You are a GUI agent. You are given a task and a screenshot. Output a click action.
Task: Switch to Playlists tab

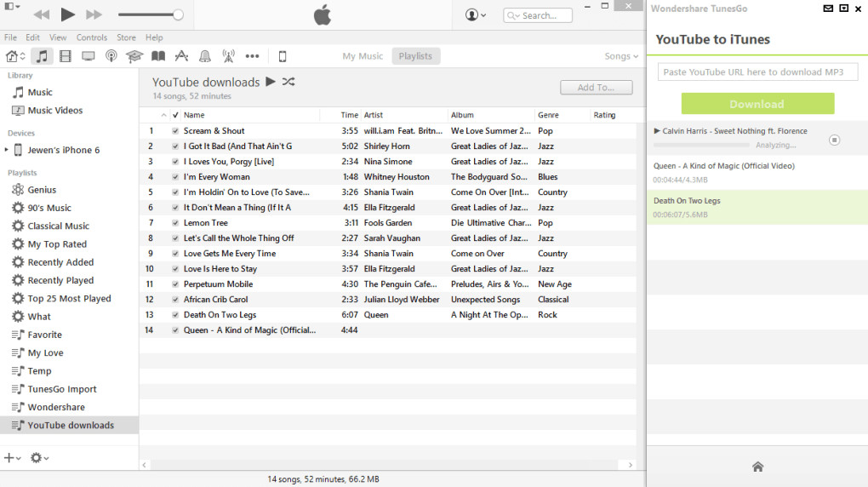[415, 56]
